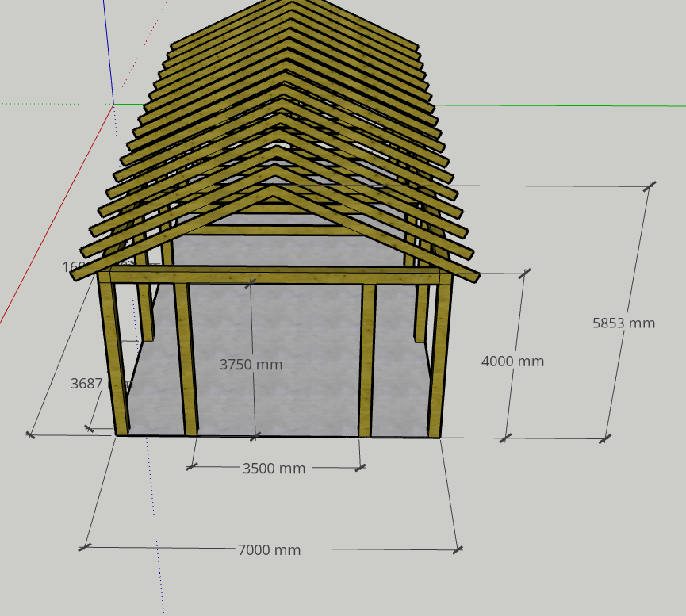Click the solid blue vertical axis

[108, 48]
